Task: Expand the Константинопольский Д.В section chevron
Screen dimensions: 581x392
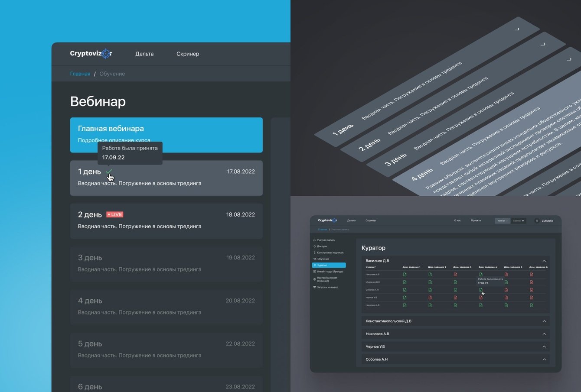Action: [544, 321]
